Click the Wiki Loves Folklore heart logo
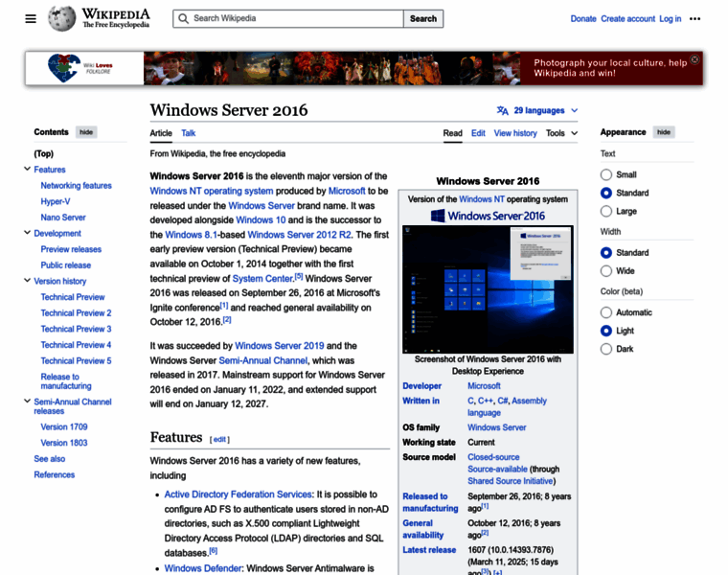The width and height of the screenshot is (728, 575). coord(64,68)
